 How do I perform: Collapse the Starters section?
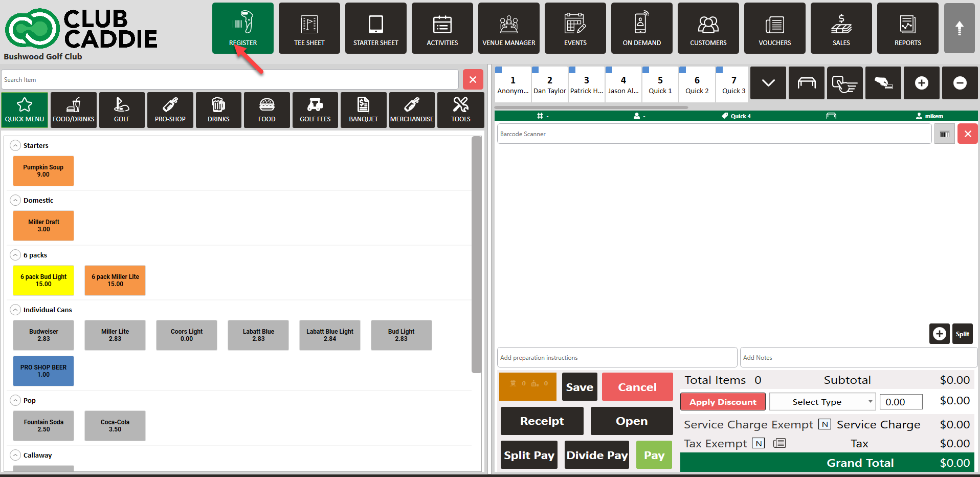(16, 146)
